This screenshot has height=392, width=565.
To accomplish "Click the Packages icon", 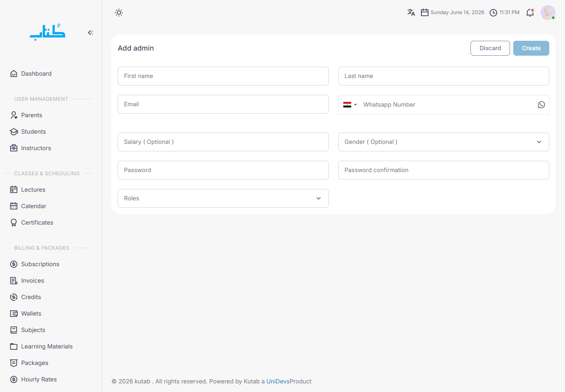I will point(14,363).
